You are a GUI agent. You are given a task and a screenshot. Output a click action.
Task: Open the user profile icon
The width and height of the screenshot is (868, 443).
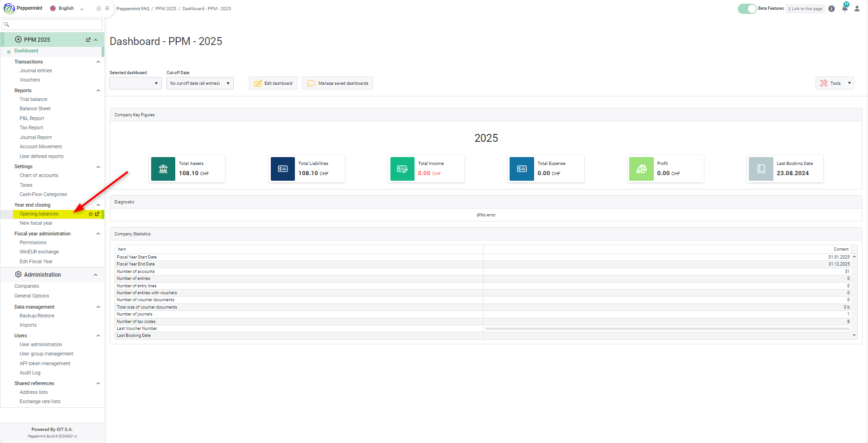pyautogui.click(x=857, y=8)
